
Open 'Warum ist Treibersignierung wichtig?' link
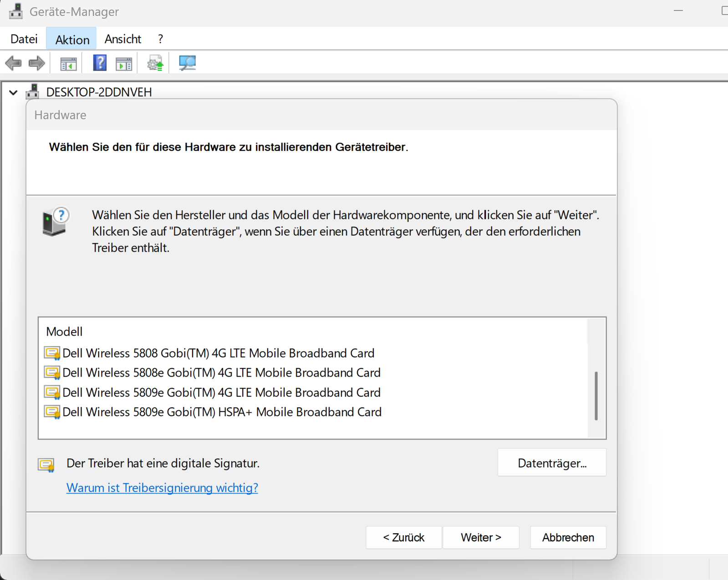pyautogui.click(x=162, y=488)
